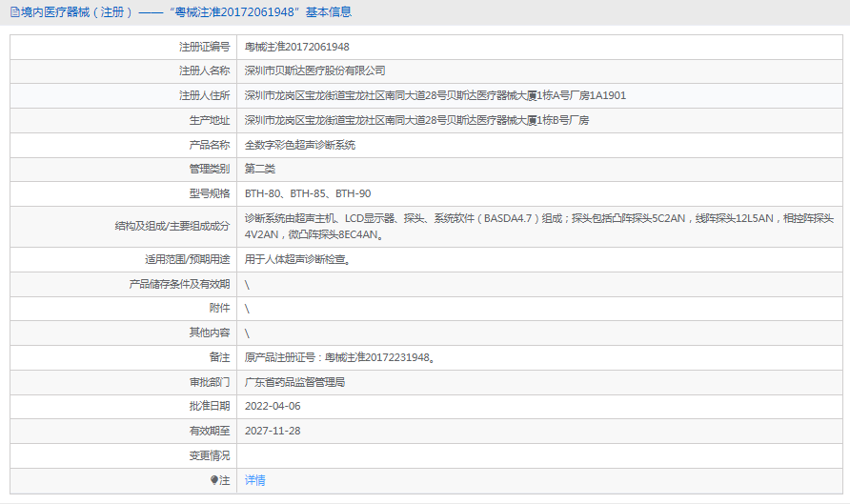Click the 注册人名称 row label
Screen dimensions: 850x504
point(204,71)
